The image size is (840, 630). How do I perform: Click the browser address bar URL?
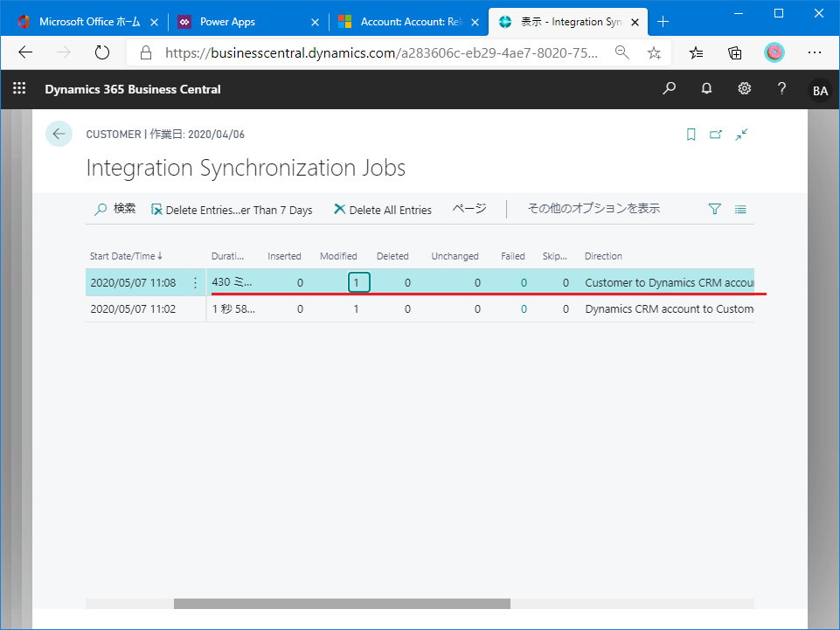point(381,52)
